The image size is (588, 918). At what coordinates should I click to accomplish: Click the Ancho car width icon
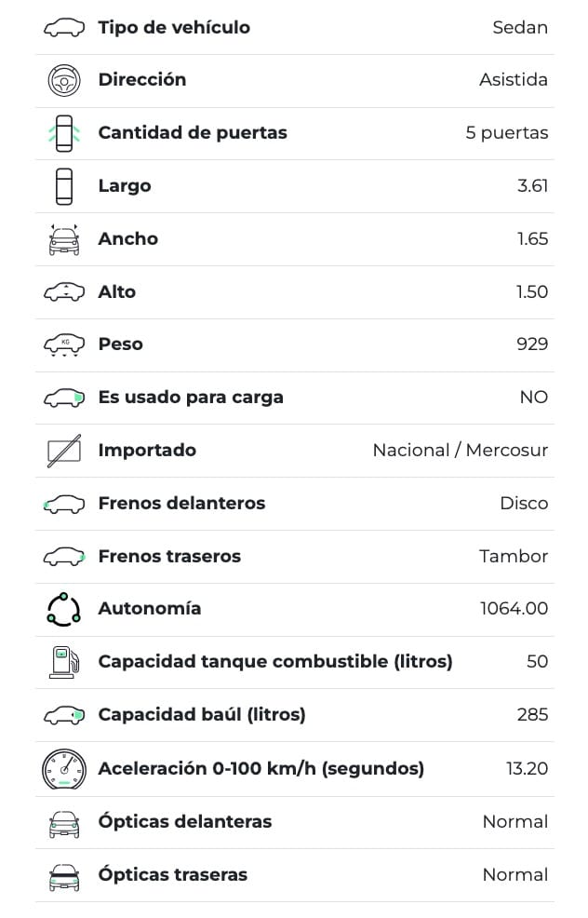63,239
